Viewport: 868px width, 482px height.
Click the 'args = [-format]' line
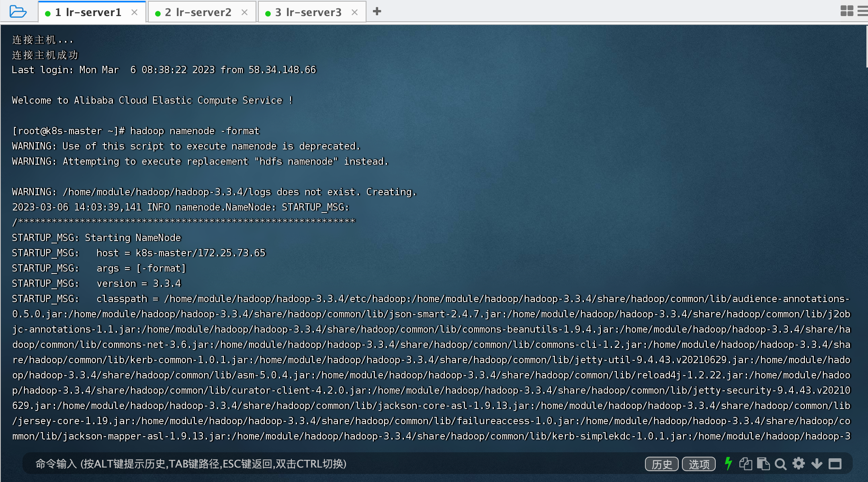pos(99,268)
